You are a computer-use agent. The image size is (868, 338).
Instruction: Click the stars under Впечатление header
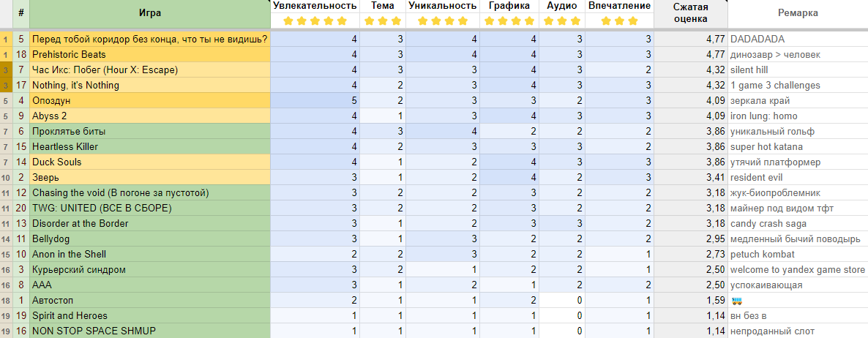[619, 21]
